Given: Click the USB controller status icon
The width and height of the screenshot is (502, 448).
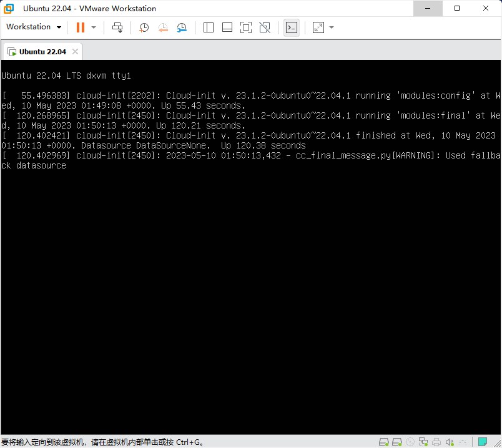Looking at the screenshot, I should (463, 442).
